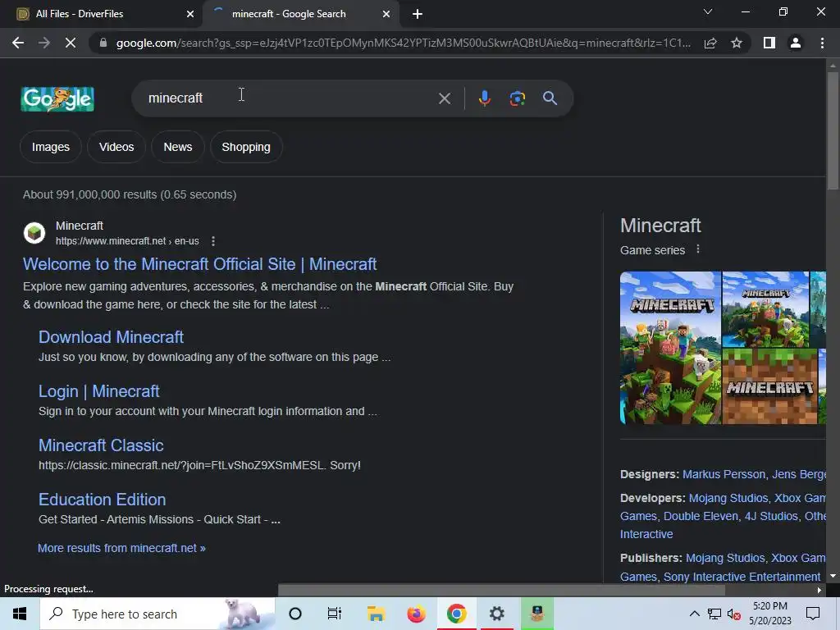
Task: Open options next to Game series
Action: 697,249
